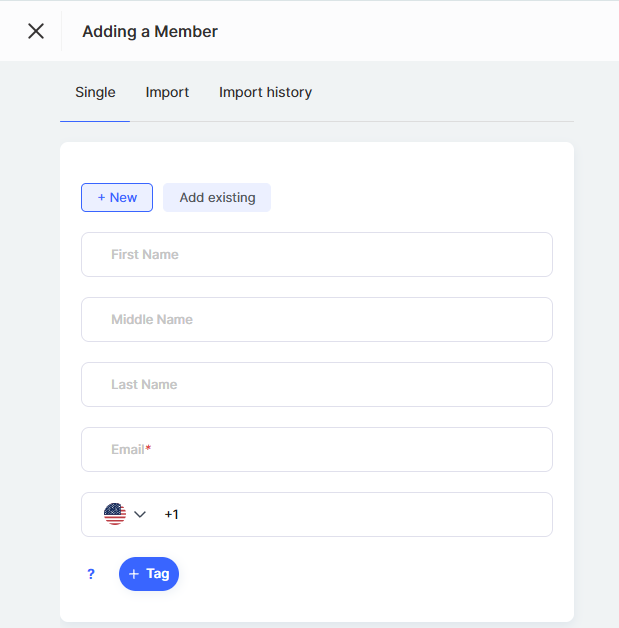This screenshot has width=619, height=628.
Task: Click the blue question mark help icon
Action: [91, 574]
